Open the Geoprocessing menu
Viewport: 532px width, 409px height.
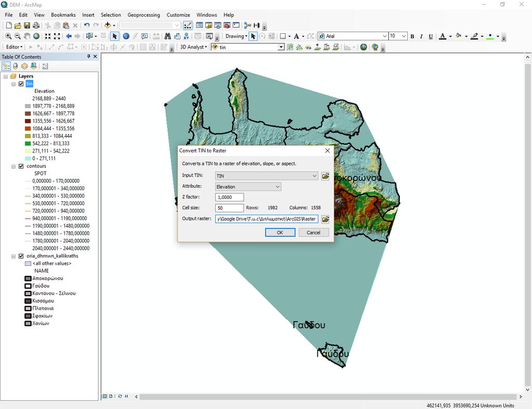[x=144, y=15]
